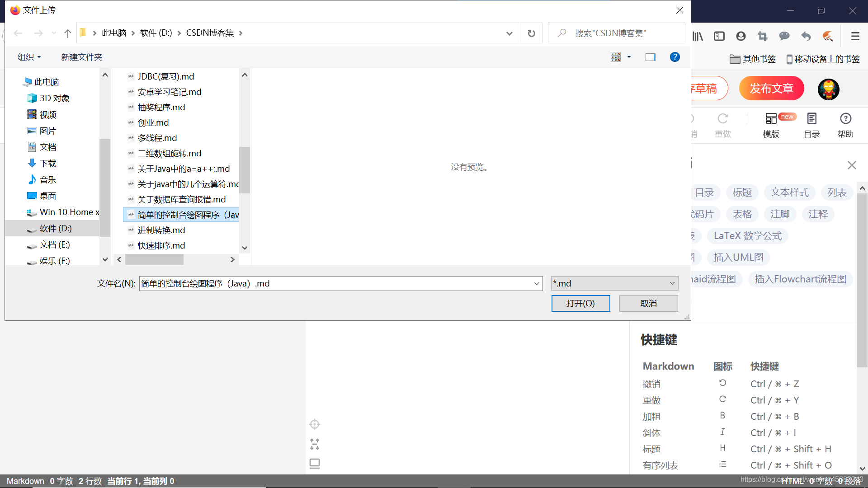Click the Up one level arrow
This screenshot has height=488, width=868.
[x=68, y=33]
